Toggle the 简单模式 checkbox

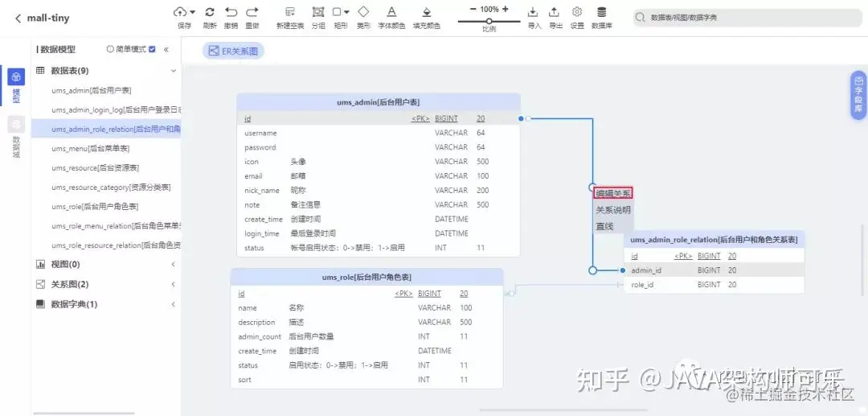(152, 49)
